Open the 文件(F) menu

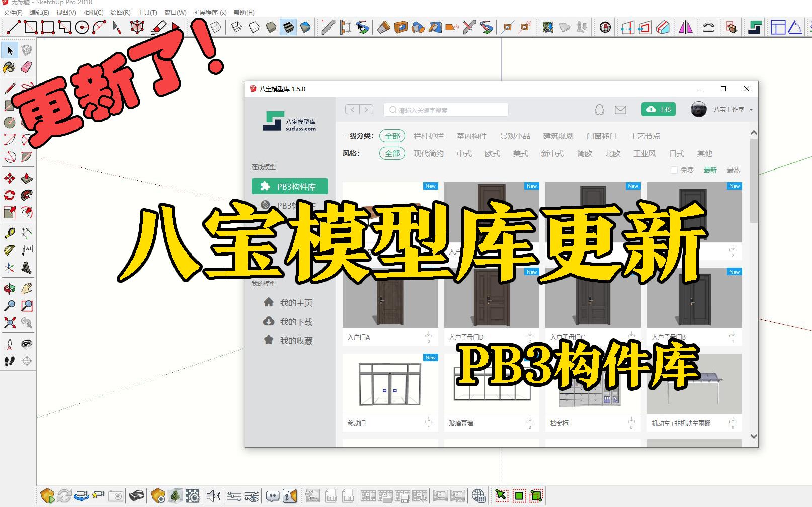[13, 12]
